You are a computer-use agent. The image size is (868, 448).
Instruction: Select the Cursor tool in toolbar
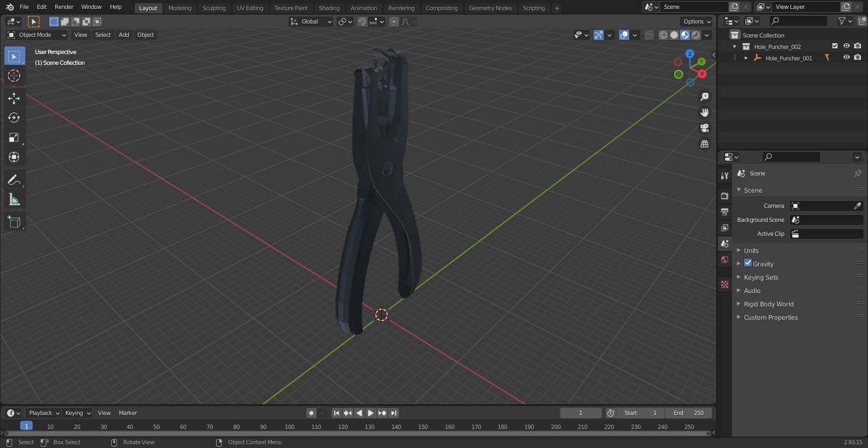[14, 76]
